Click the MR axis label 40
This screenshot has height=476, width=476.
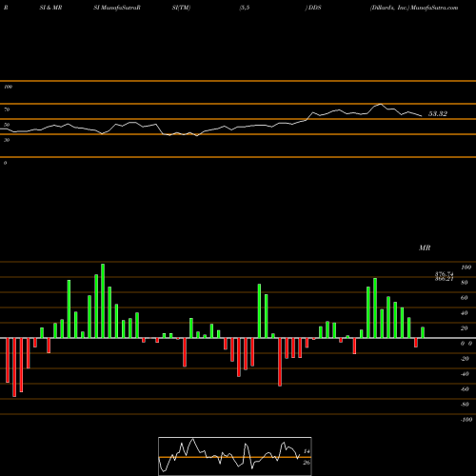[464, 313]
